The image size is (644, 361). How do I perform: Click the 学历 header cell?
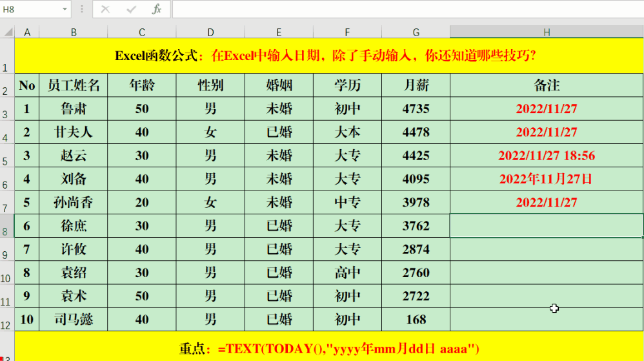tap(347, 85)
